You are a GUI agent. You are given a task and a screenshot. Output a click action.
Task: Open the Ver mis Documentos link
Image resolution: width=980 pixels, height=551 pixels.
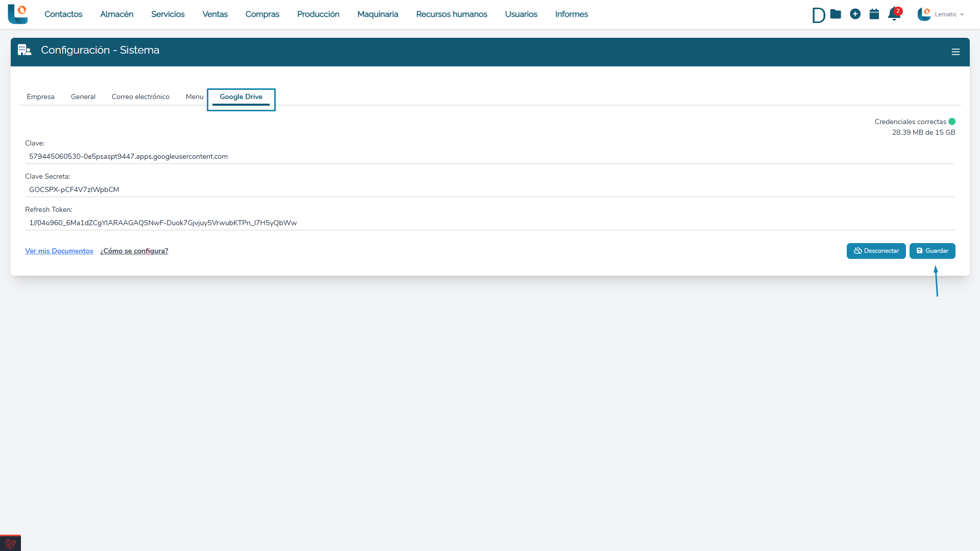[x=59, y=251]
